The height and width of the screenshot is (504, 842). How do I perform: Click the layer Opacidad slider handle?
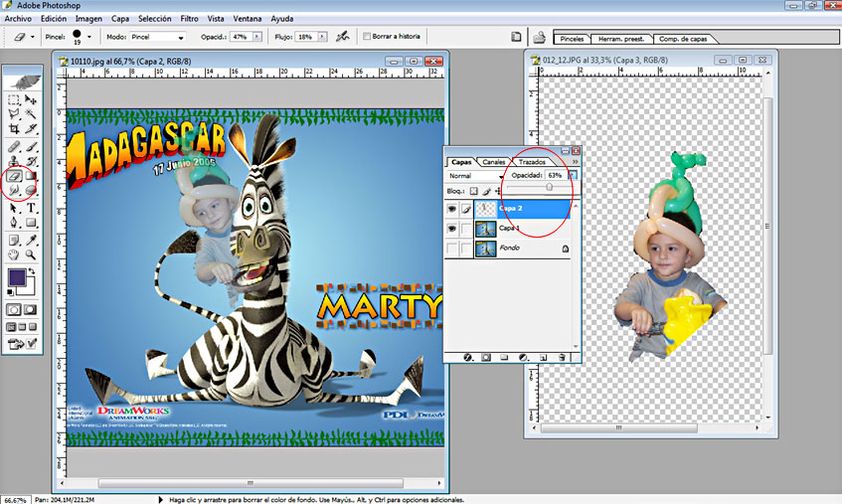(x=549, y=187)
